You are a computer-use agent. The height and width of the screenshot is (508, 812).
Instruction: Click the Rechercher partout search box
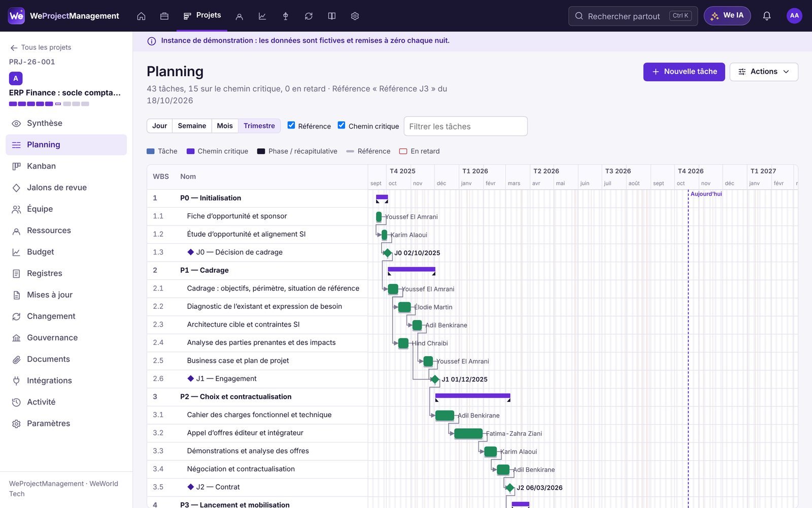coord(633,16)
